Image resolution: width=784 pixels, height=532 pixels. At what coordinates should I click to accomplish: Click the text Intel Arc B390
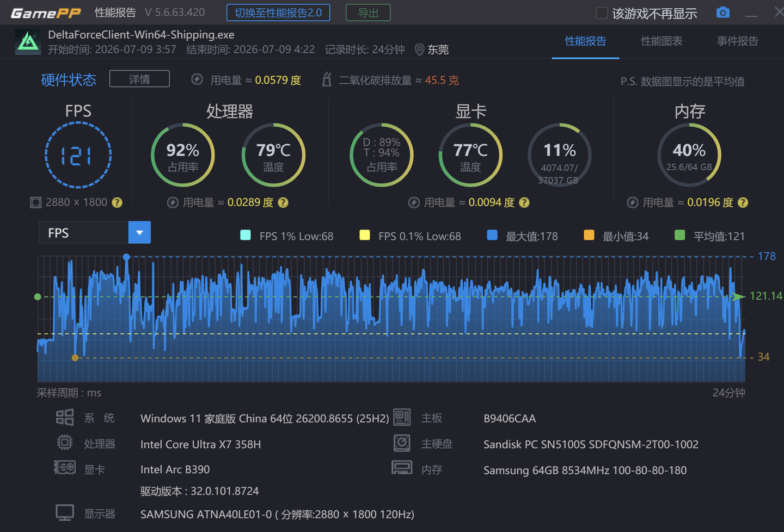pyautogui.click(x=175, y=469)
